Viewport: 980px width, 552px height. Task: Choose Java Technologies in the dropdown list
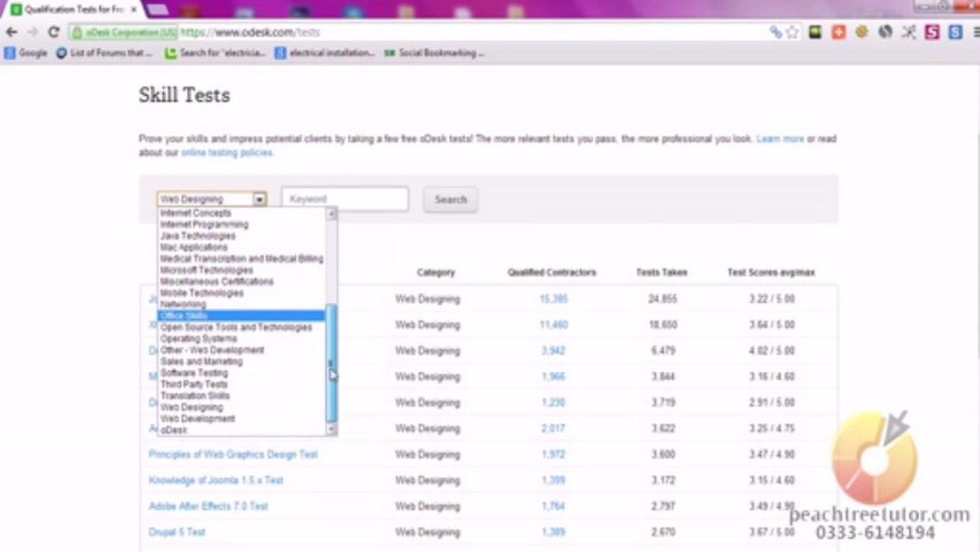pos(198,236)
